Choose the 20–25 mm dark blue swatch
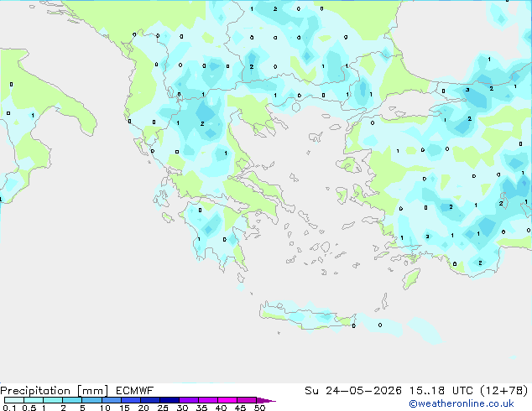Screen dimensions: 532x411 pos(150,400)
